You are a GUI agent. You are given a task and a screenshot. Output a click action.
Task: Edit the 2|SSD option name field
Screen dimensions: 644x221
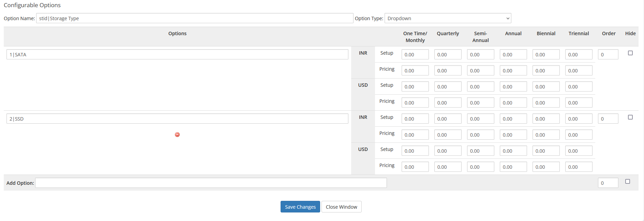pyautogui.click(x=177, y=119)
